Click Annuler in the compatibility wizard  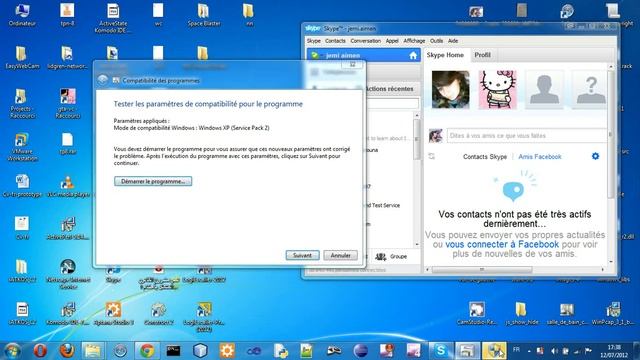[340, 256]
